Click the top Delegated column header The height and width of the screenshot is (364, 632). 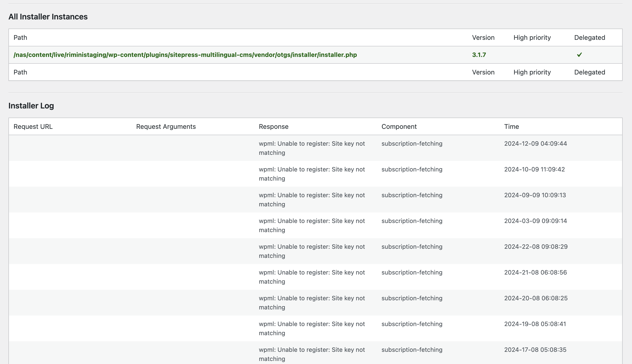click(590, 37)
